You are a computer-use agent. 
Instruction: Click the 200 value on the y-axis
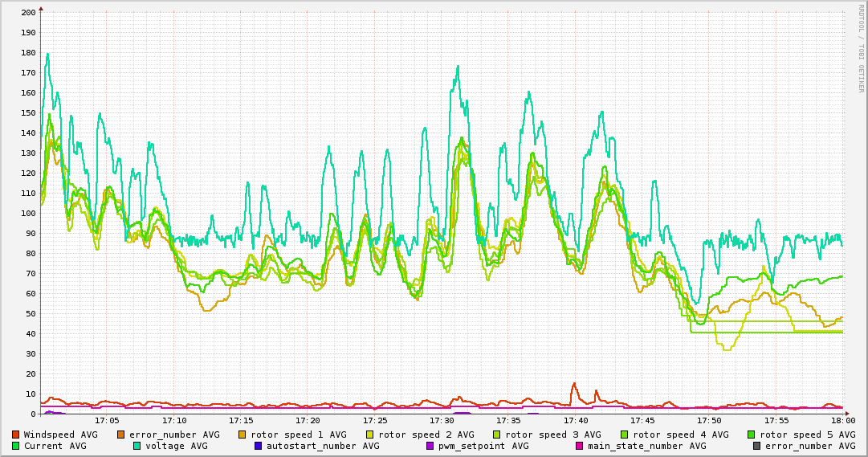tap(28, 13)
